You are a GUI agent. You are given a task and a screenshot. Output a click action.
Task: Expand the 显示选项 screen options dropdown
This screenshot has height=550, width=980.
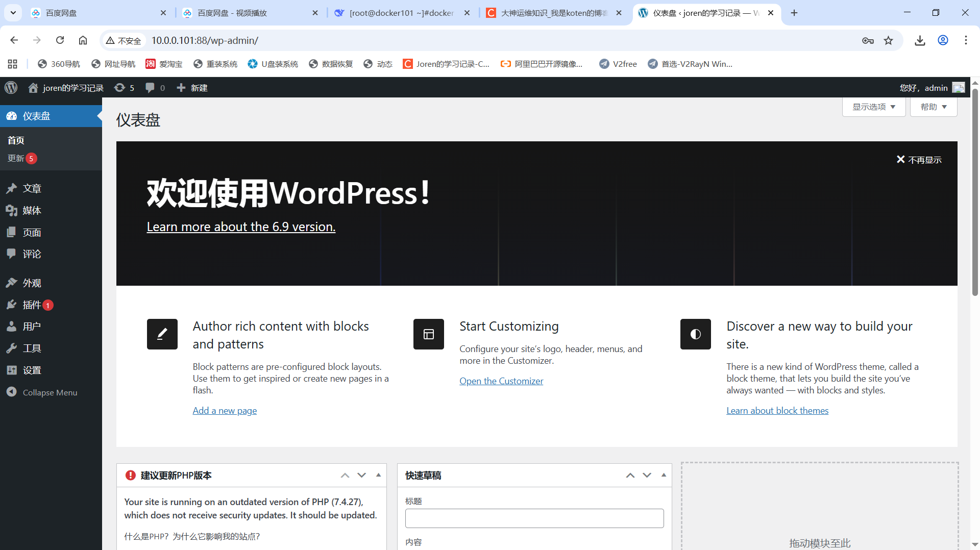[874, 107]
